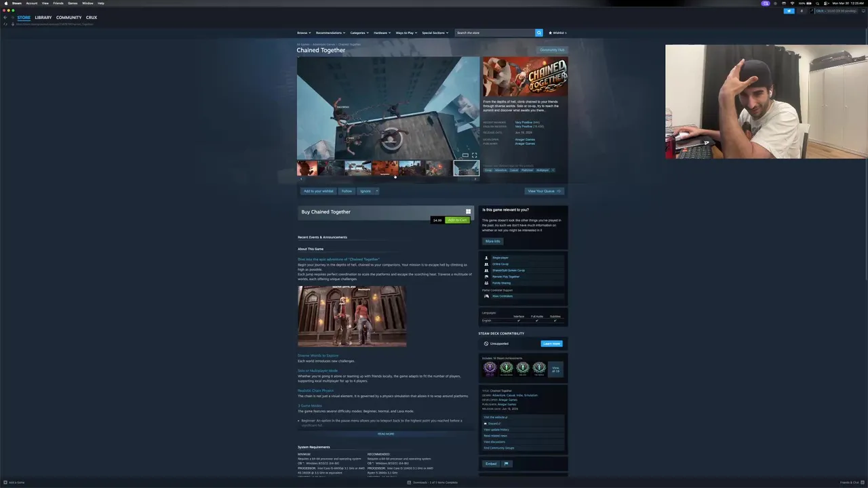This screenshot has width=868, height=488.
Task: Open the third green achievement badge
Action: tap(522, 368)
